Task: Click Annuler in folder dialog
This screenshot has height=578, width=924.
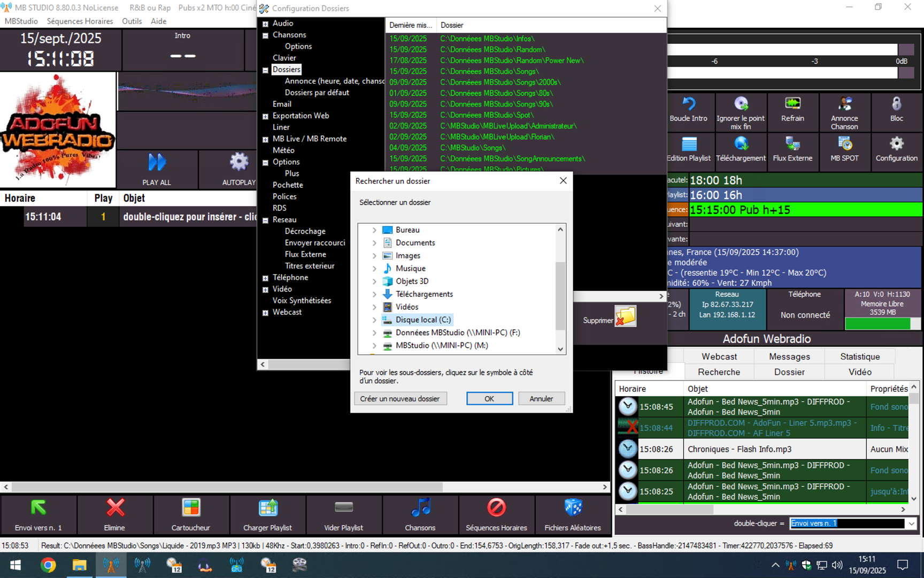Action: click(541, 399)
